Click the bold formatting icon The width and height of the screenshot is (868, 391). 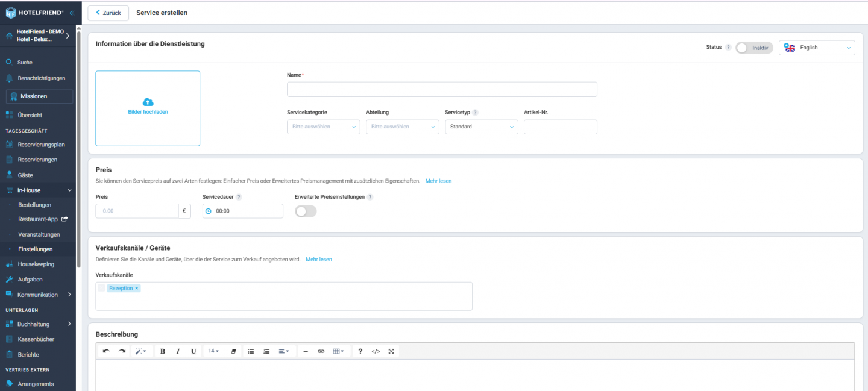(x=162, y=351)
